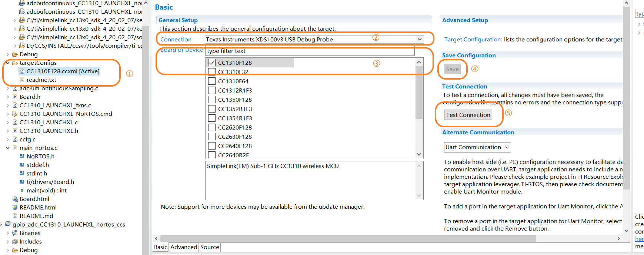Click the Board.html web file icon
This screenshot has height=255, width=644.
[15, 199]
